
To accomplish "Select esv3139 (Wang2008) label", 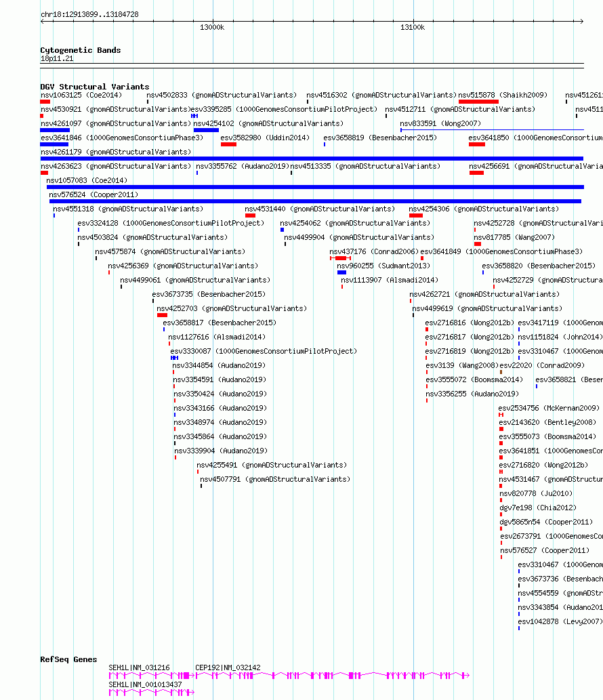I will pos(462,366).
